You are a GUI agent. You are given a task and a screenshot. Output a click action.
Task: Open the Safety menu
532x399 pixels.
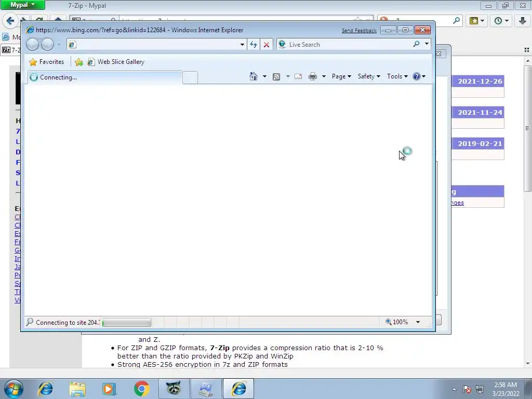pos(369,76)
